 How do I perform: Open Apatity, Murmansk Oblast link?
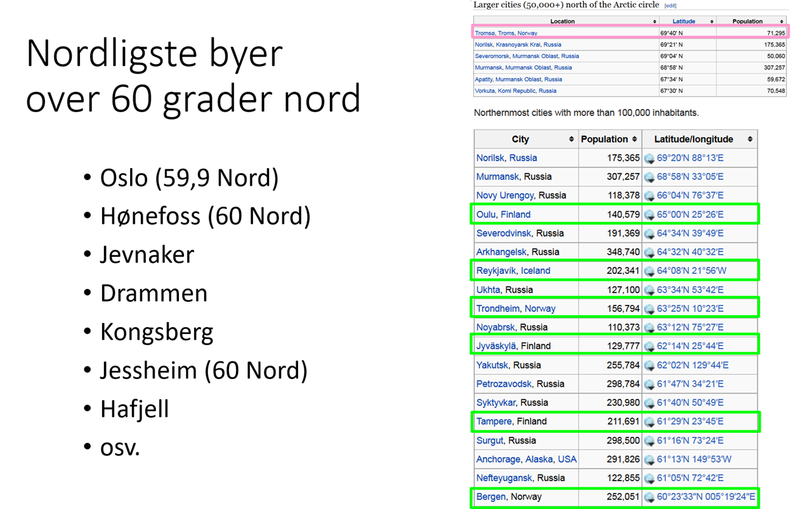tap(518, 79)
